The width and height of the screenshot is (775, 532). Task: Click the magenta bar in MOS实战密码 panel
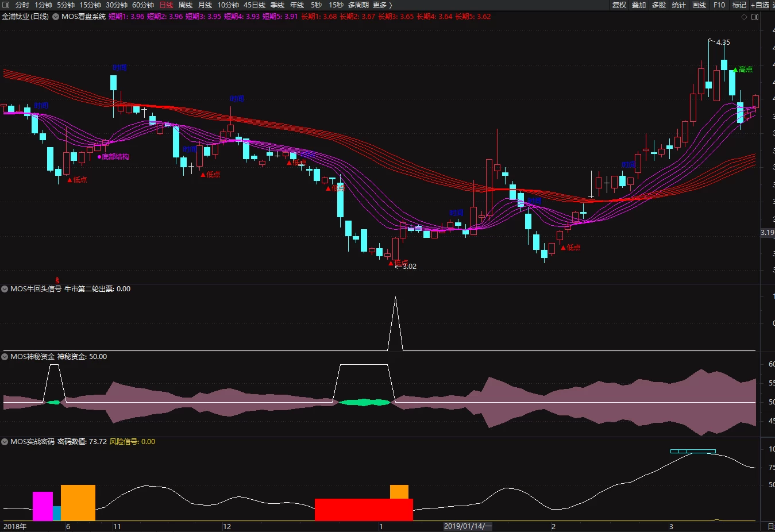coord(43,506)
